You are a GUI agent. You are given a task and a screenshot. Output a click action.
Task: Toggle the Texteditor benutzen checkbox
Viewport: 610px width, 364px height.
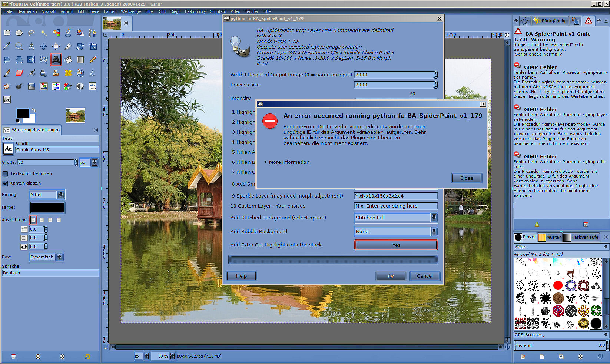tap(5, 173)
